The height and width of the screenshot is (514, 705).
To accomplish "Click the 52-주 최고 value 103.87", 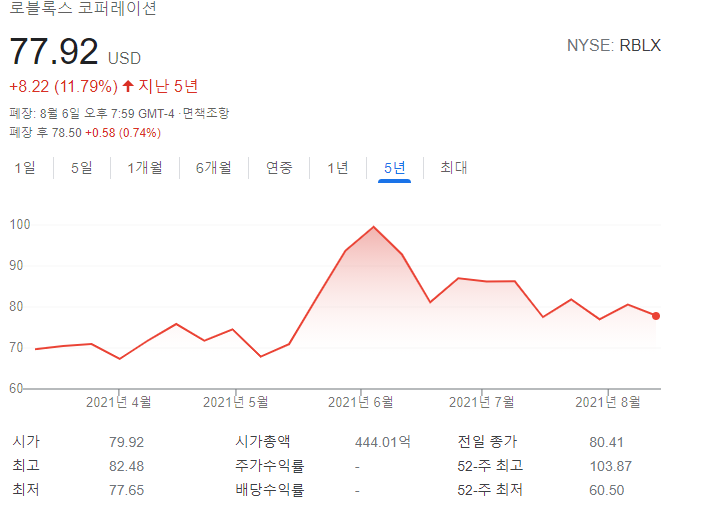I will (611, 466).
